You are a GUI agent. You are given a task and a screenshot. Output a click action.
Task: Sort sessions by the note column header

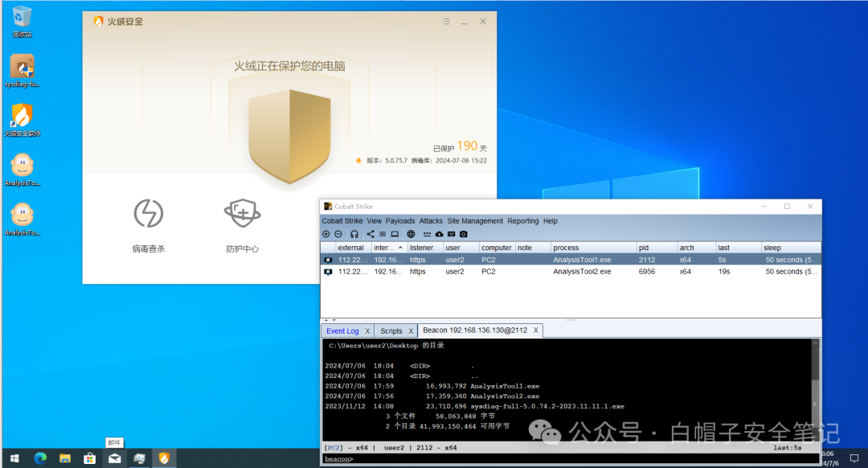[533, 248]
